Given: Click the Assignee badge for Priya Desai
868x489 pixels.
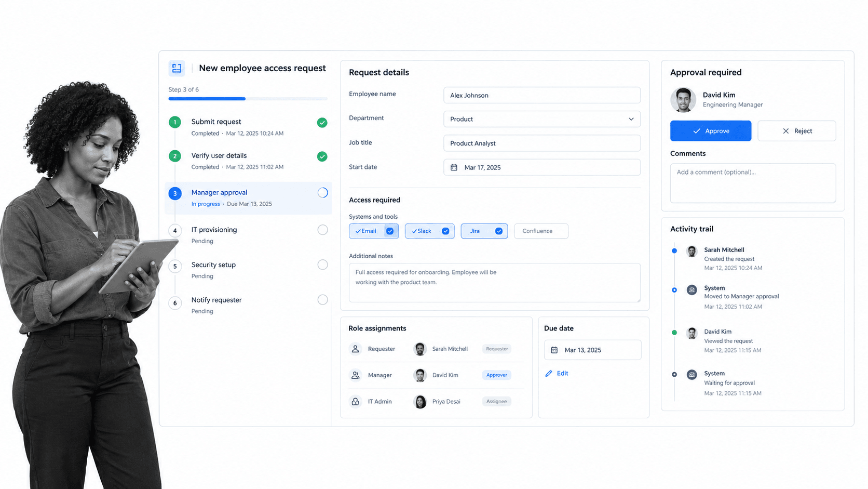Looking at the screenshot, I should pyautogui.click(x=496, y=401).
